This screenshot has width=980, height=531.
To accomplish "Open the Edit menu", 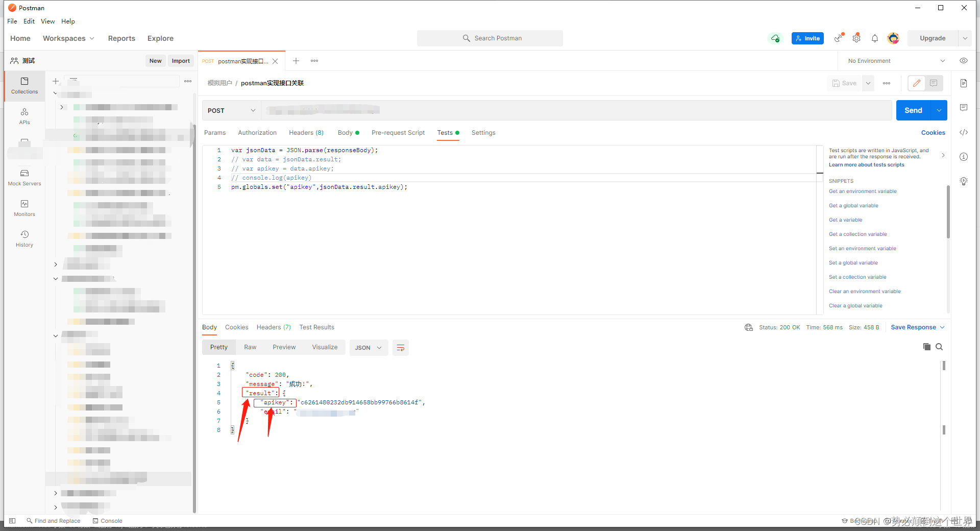I will coord(29,21).
